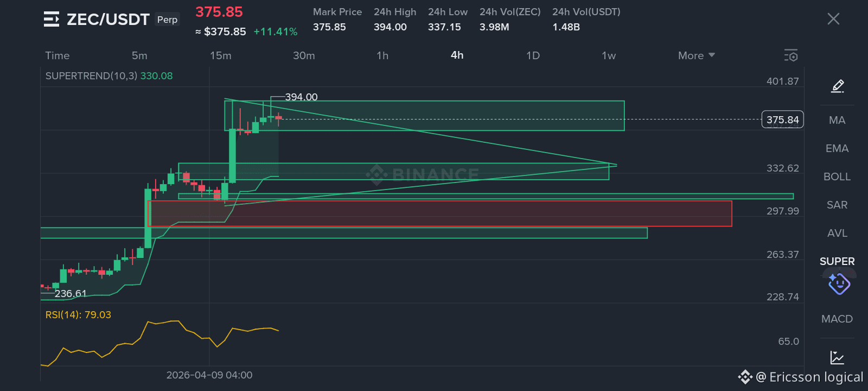
Task: Click the 236.61 low price label
Action: point(71,294)
